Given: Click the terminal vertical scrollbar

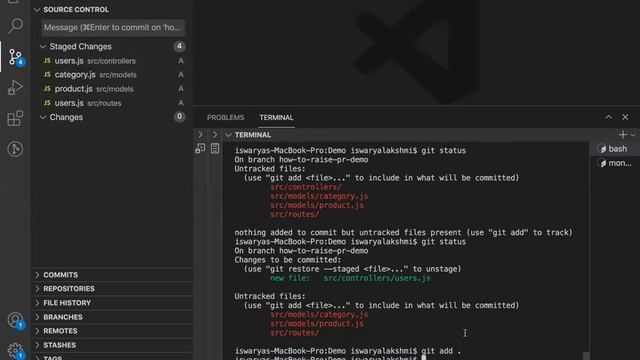Looking at the screenshot, I should (x=586, y=356).
